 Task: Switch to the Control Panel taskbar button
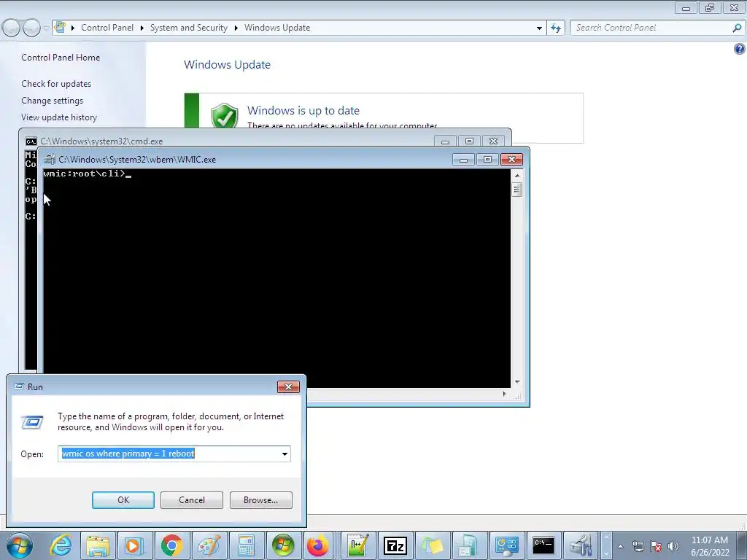(506, 545)
